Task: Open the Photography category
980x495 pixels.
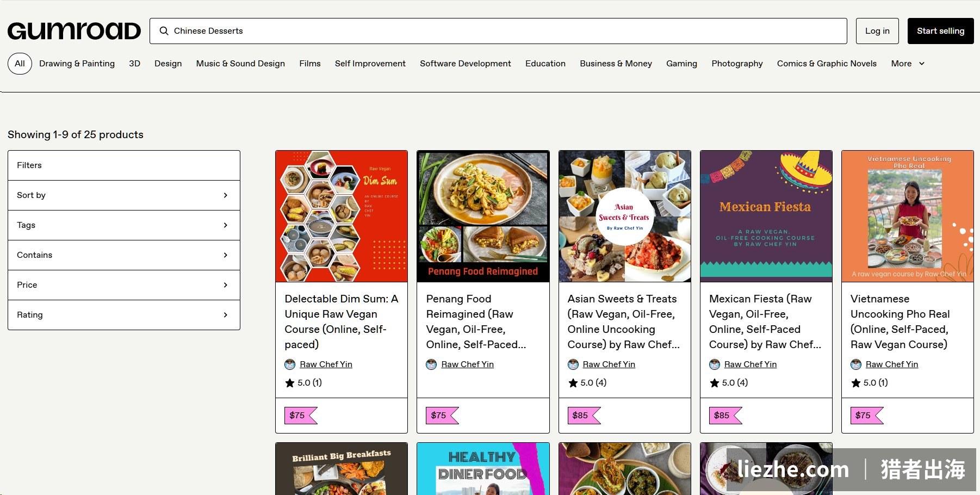Action: tap(737, 64)
